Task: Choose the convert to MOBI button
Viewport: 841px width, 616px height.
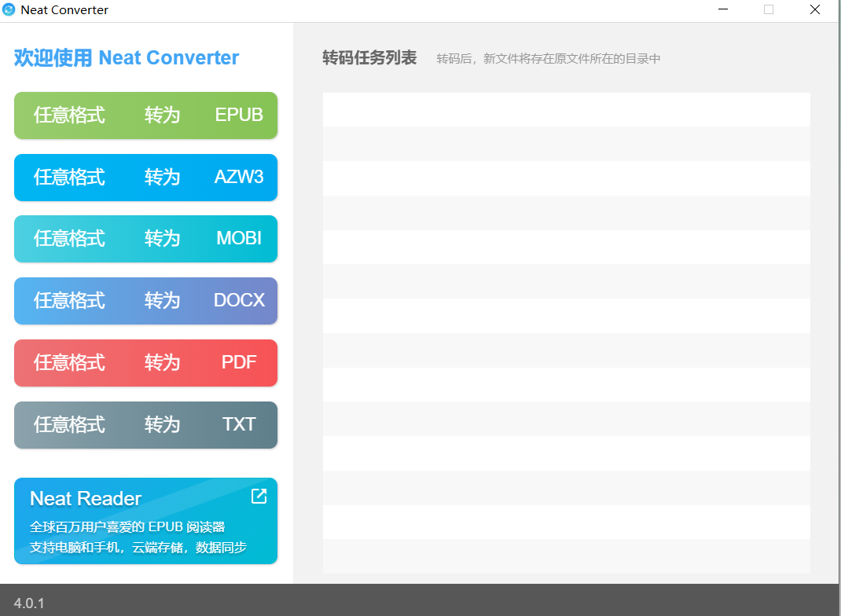Action: (145, 239)
